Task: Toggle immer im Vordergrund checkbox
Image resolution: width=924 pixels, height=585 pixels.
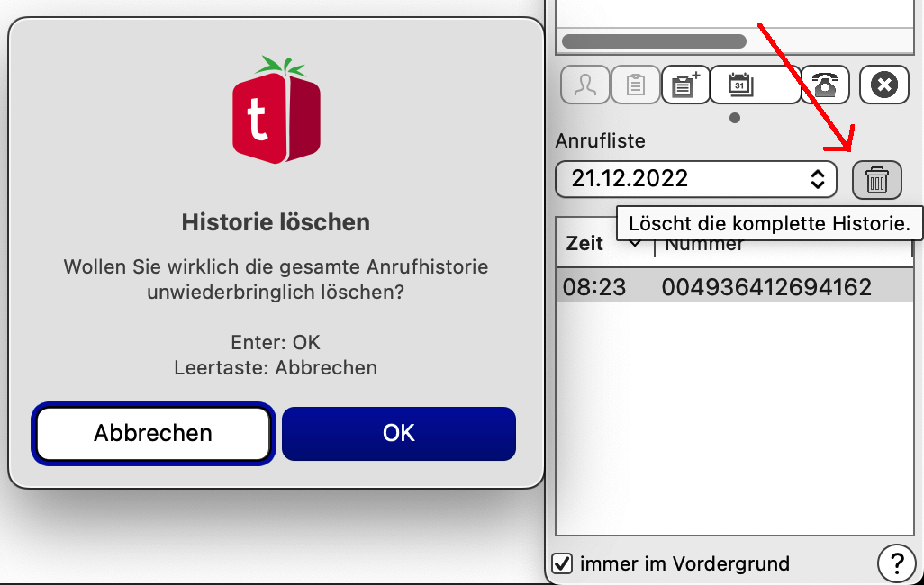Action: (x=562, y=563)
